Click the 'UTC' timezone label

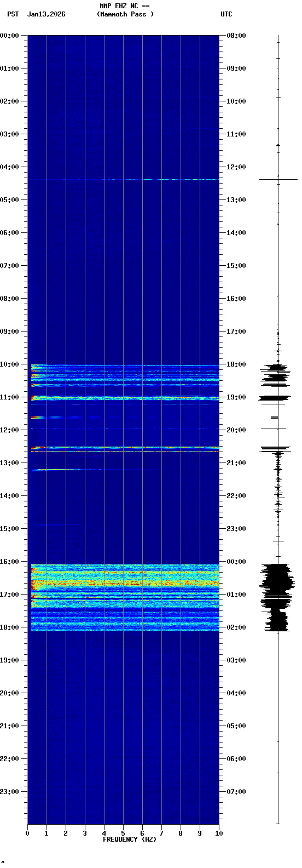tap(226, 14)
